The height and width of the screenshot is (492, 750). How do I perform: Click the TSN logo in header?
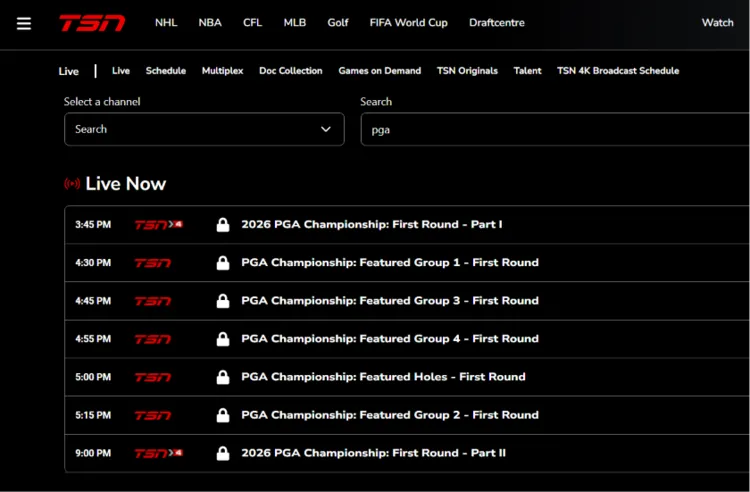coord(92,23)
